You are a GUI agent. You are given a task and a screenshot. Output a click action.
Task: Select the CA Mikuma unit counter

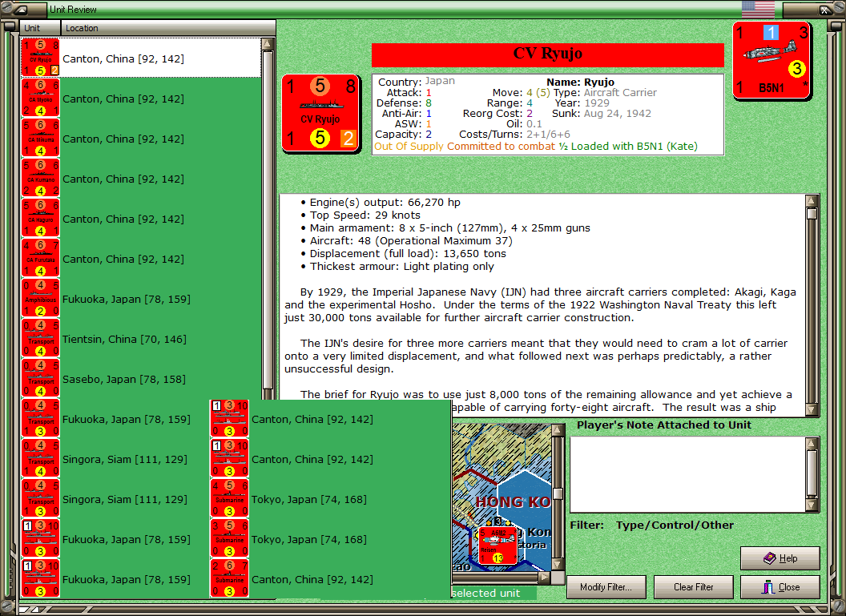point(41,138)
